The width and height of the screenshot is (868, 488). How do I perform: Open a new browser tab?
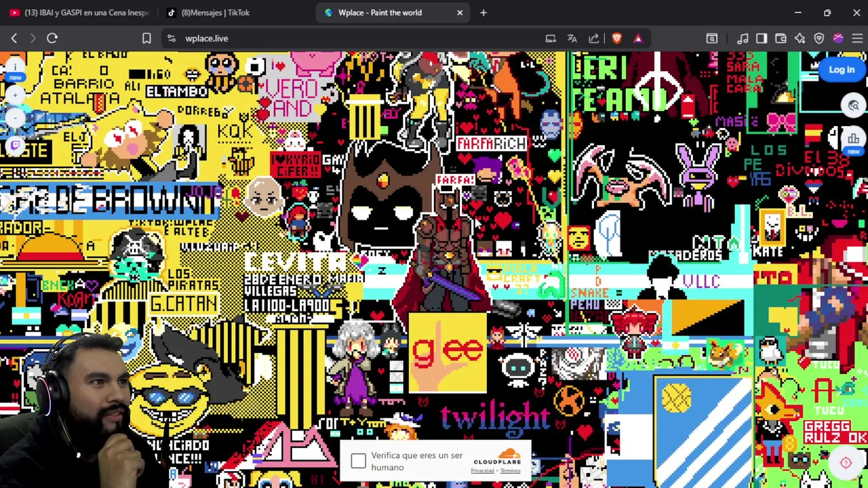coord(484,12)
